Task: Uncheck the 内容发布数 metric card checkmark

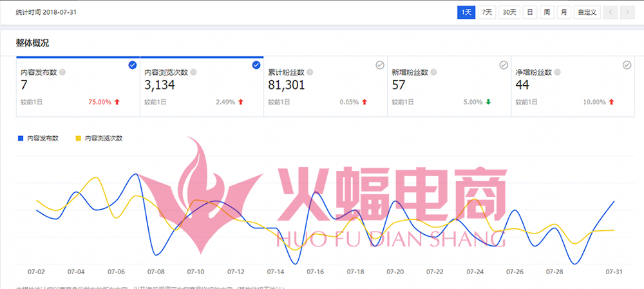Action: pyautogui.click(x=132, y=65)
